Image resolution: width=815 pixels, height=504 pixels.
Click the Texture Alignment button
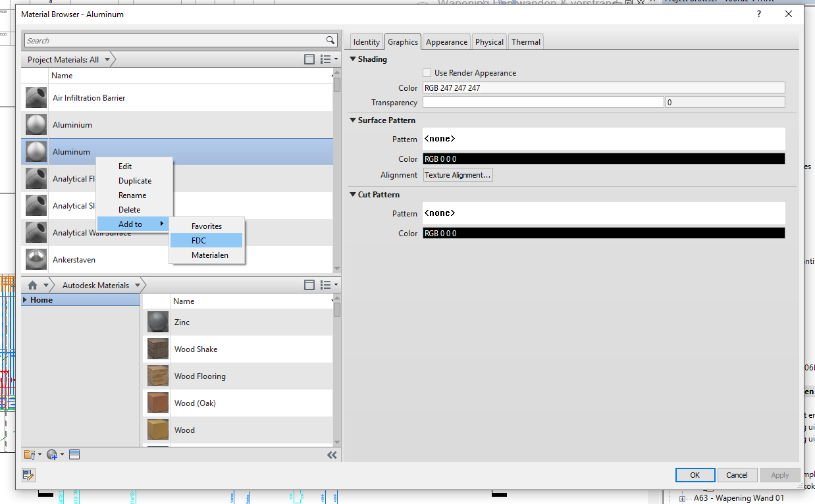pos(458,175)
